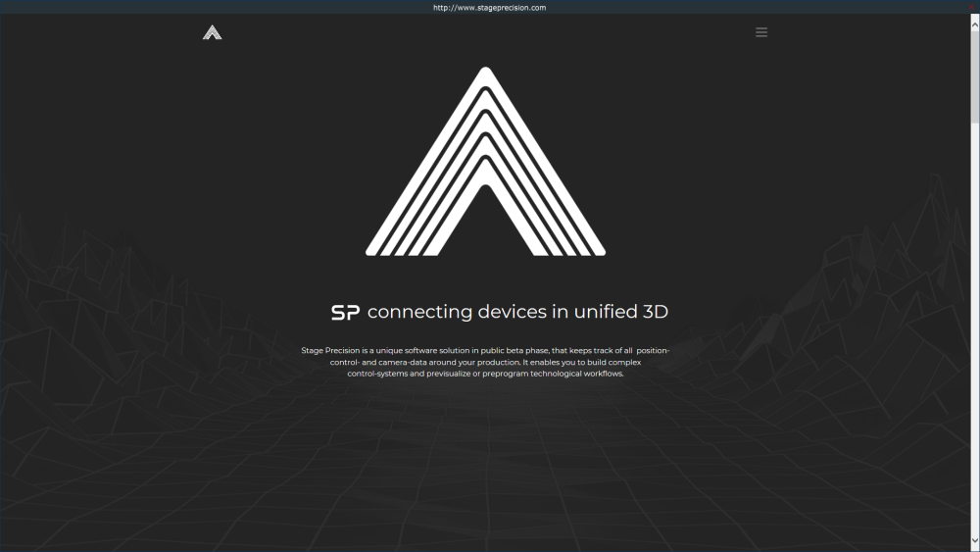Click the text line 'control- and camera-data around'
Viewport: 980px width, 552px height.
[x=486, y=362]
